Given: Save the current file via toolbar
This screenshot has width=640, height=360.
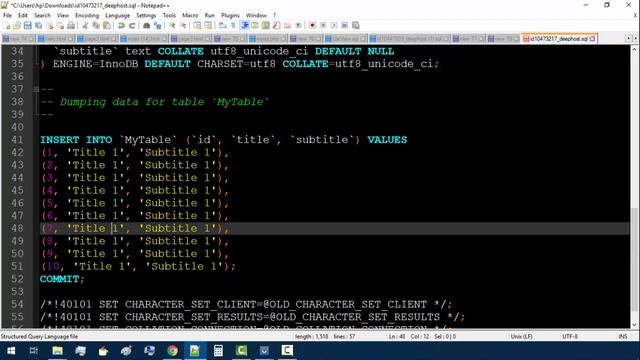Looking at the screenshot, I should 27,25.
